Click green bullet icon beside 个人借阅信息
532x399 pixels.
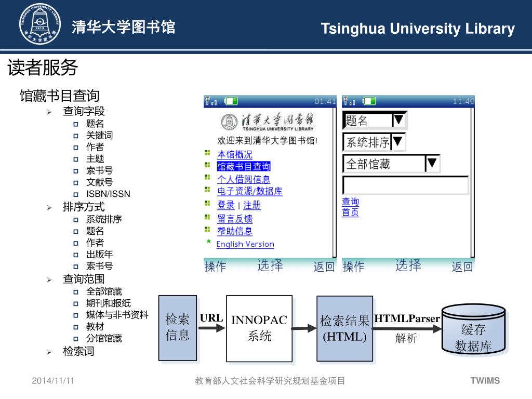208,178
